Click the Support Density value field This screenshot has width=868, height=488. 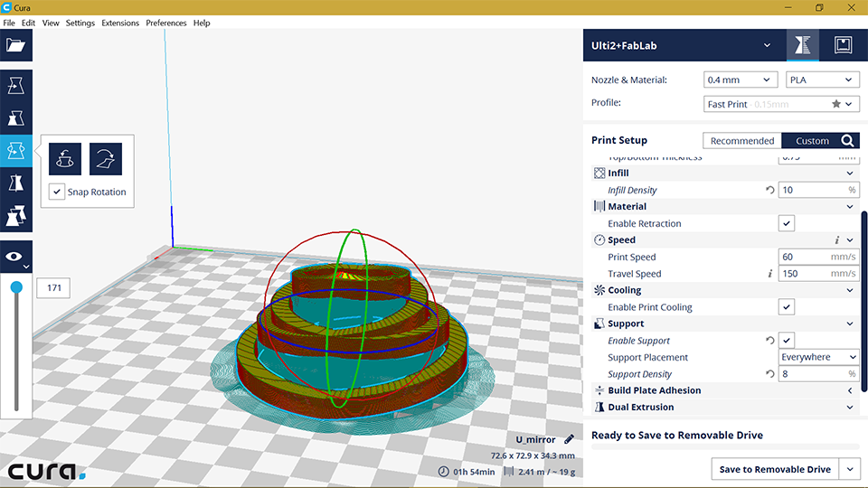click(x=819, y=374)
